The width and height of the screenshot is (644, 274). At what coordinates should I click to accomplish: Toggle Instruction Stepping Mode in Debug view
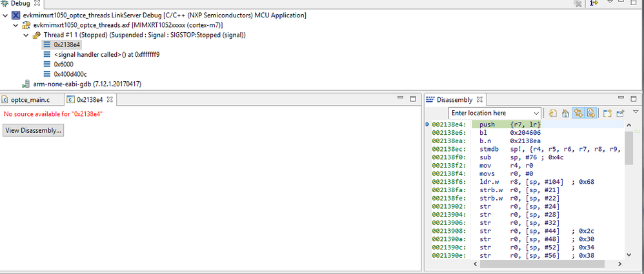[594, 3]
